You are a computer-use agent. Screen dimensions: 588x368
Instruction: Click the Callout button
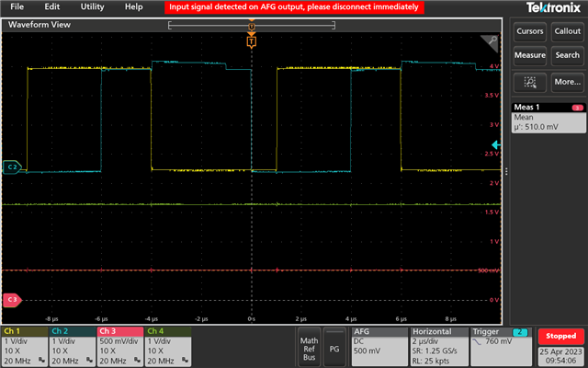click(568, 31)
